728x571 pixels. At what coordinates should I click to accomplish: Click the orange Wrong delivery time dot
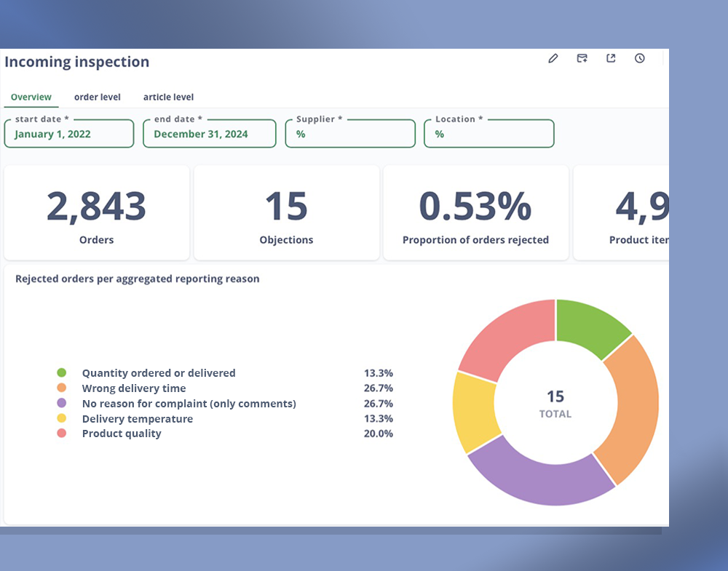[x=62, y=388]
